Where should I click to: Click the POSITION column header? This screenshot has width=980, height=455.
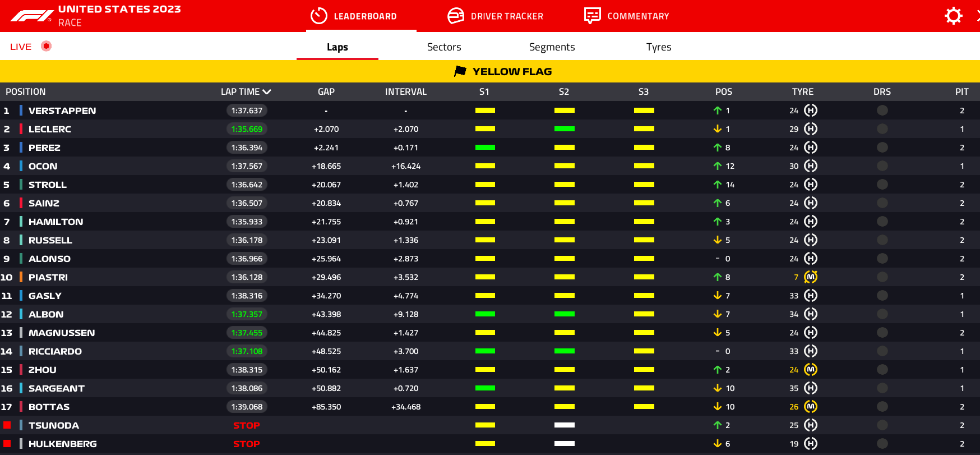click(x=26, y=92)
